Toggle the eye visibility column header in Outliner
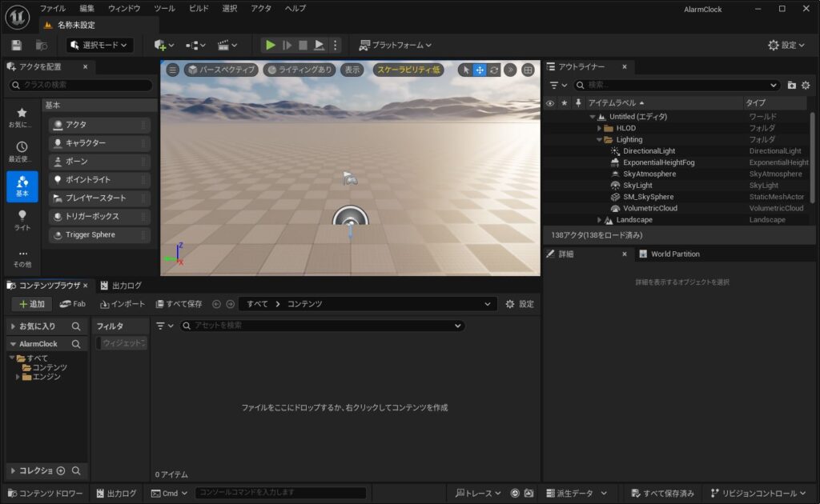The image size is (820, 504). click(549, 103)
